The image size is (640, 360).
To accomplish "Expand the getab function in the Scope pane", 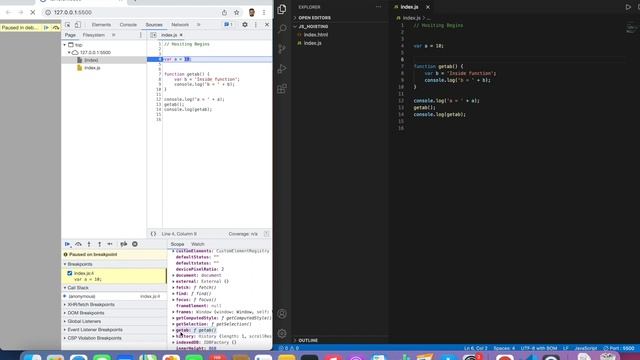I will click(173, 330).
